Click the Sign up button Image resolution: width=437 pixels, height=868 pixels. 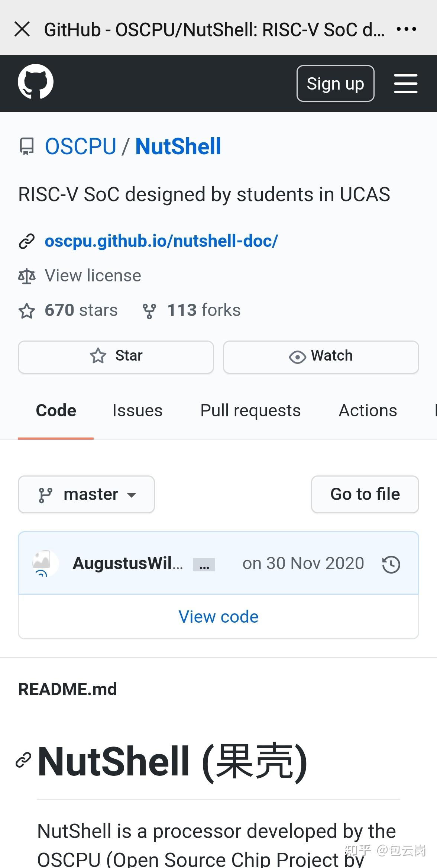coord(335,83)
